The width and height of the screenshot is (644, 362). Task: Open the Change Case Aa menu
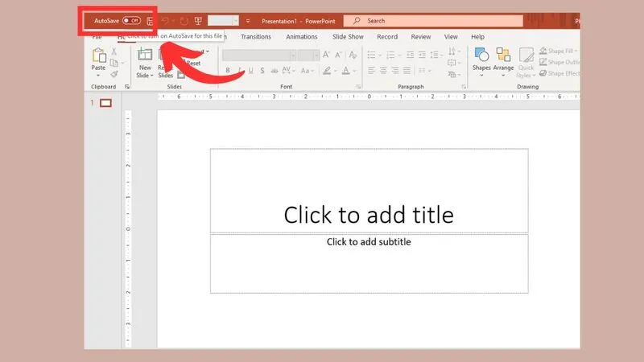pyautogui.click(x=307, y=71)
